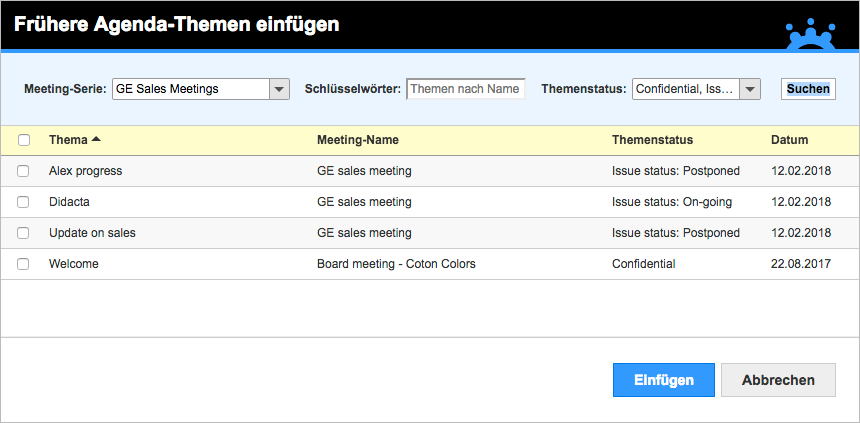Select the Update on sales checkbox

coord(23,233)
